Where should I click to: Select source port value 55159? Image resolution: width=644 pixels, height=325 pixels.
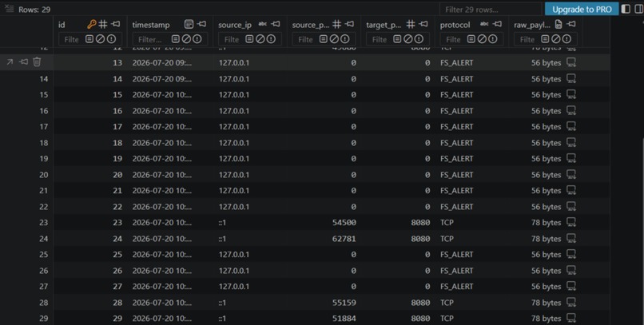click(344, 303)
